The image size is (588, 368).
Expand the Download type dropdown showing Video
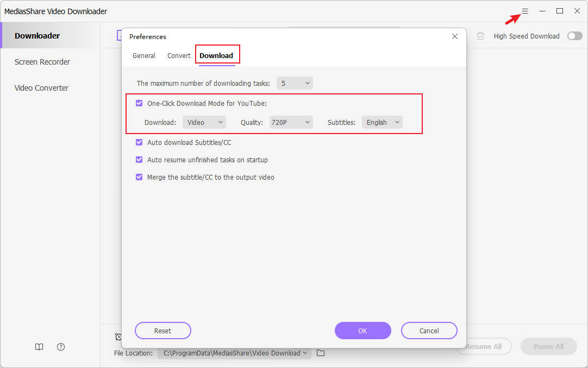pyautogui.click(x=204, y=123)
